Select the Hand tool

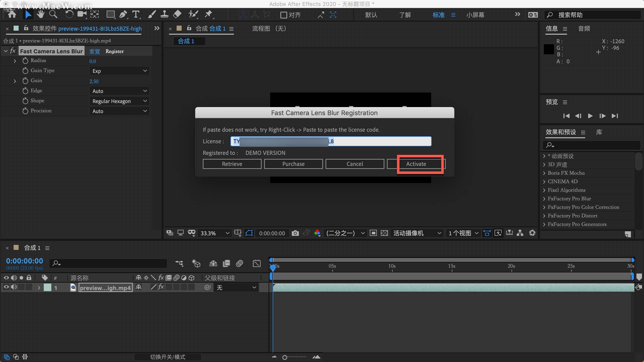[x=41, y=14]
